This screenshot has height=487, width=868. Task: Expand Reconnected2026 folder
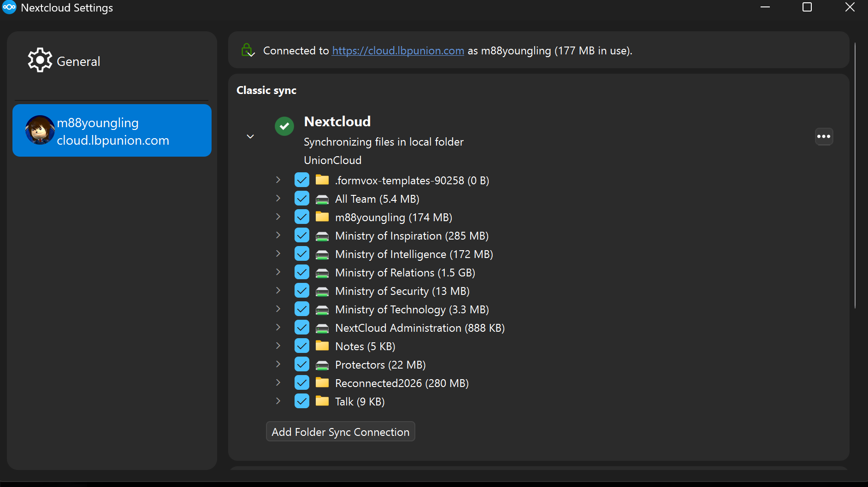tap(278, 382)
